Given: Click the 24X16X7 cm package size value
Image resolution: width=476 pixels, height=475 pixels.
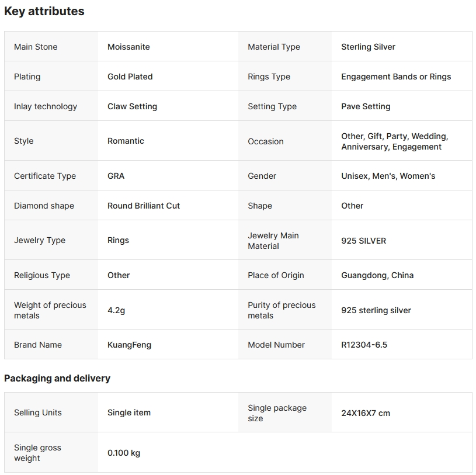Looking at the screenshot, I should [x=366, y=413].
